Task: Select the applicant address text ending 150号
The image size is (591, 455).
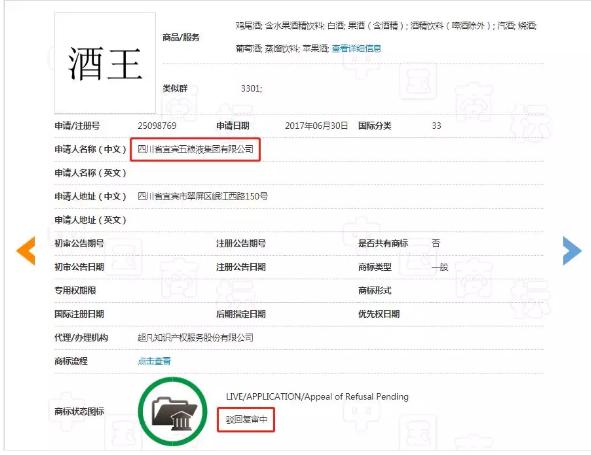Action: (202, 196)
